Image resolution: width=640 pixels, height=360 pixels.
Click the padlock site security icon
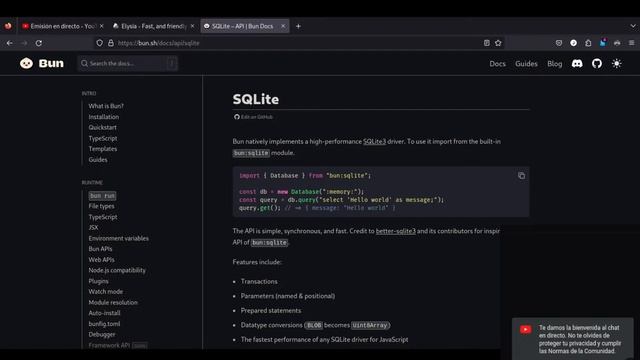pos(111,43)
